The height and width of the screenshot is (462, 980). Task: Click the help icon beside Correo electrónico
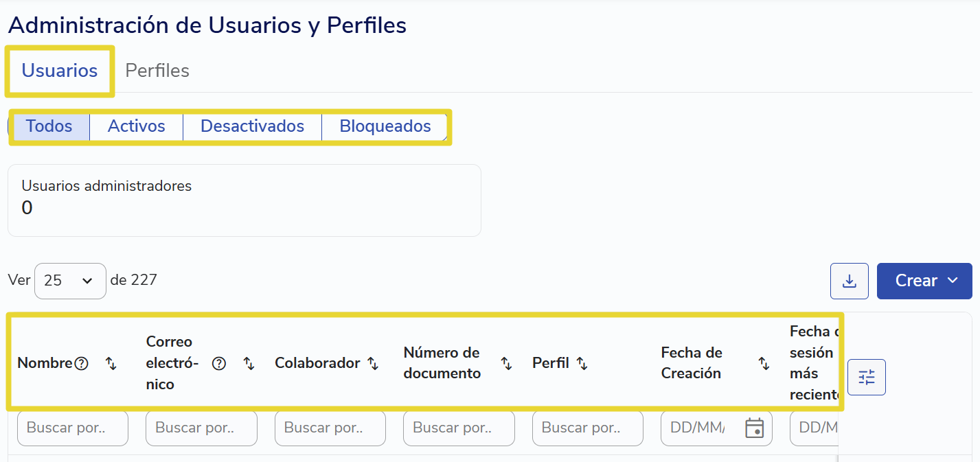coord(219,364)
